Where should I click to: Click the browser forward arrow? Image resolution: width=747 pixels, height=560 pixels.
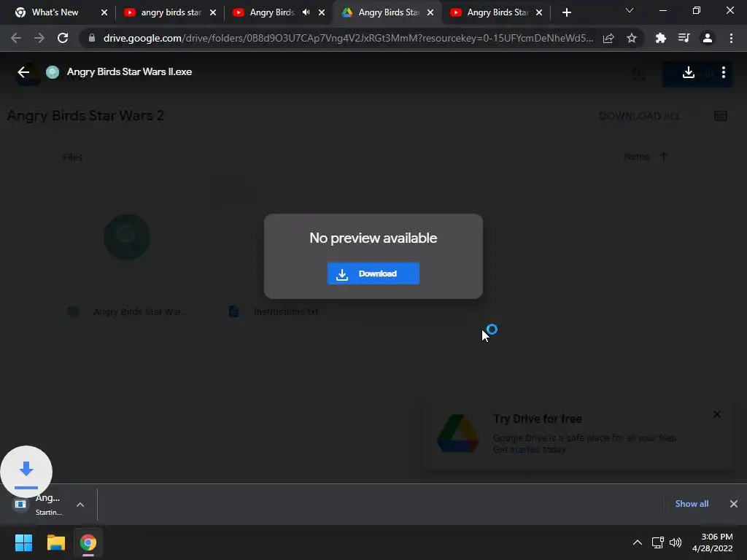(x=39, y=38)
